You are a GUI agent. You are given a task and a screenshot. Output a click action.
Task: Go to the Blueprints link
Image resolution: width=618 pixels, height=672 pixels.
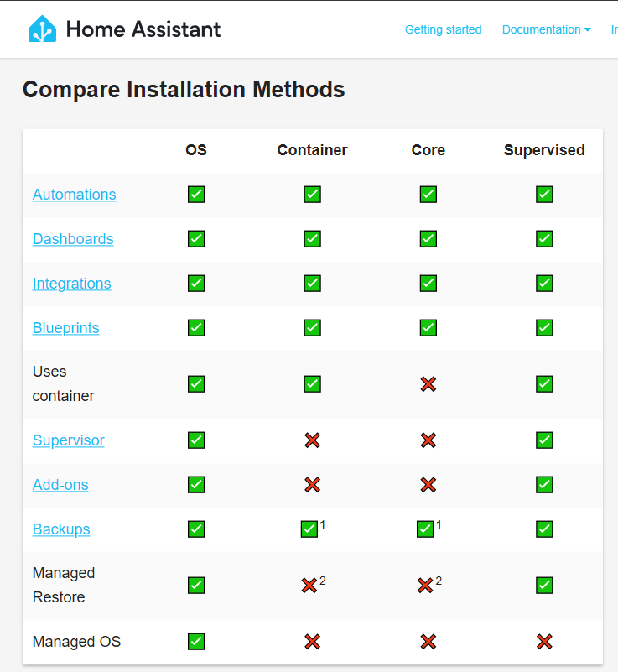pyautogui.click(x=66, y=328)
